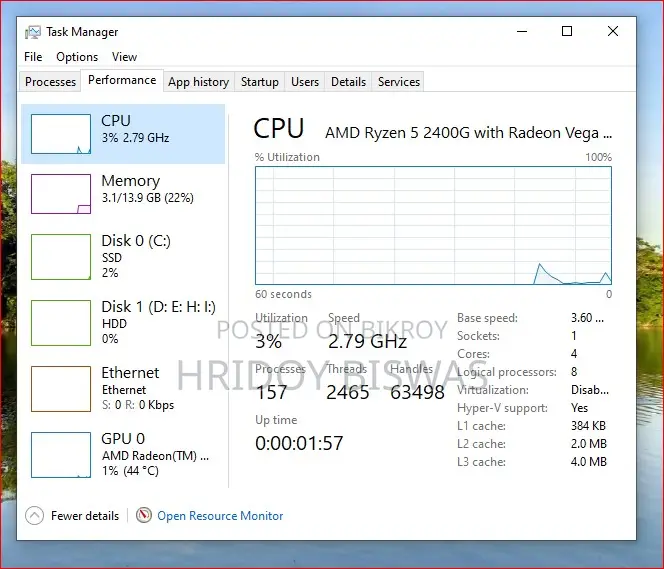Click the SSD label under Disk 0
664x569 pixels.
coord(112,257)
